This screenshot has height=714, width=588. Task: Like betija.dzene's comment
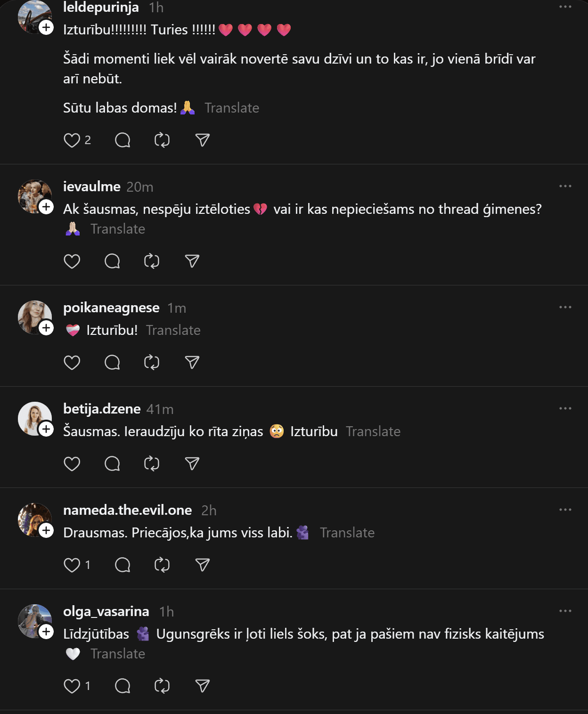click(72, 464)
